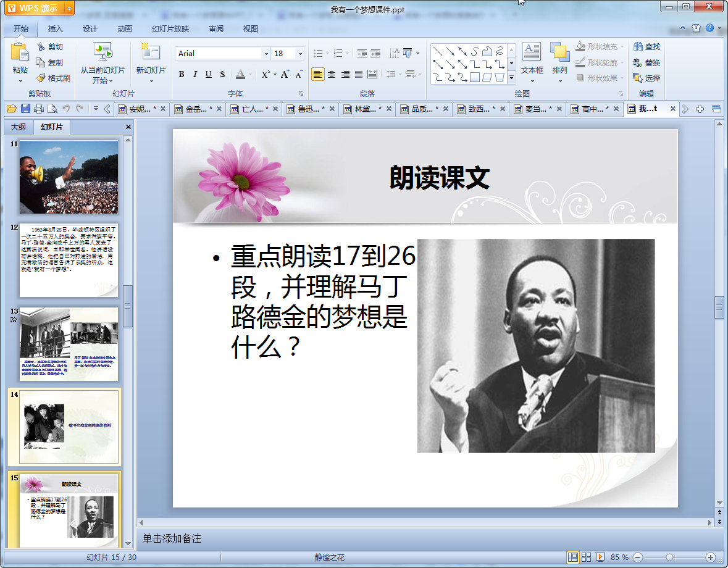Open the 视图 (View) ribbon tab
This screenshot has width=728, height=568.
tap(250, 29)
